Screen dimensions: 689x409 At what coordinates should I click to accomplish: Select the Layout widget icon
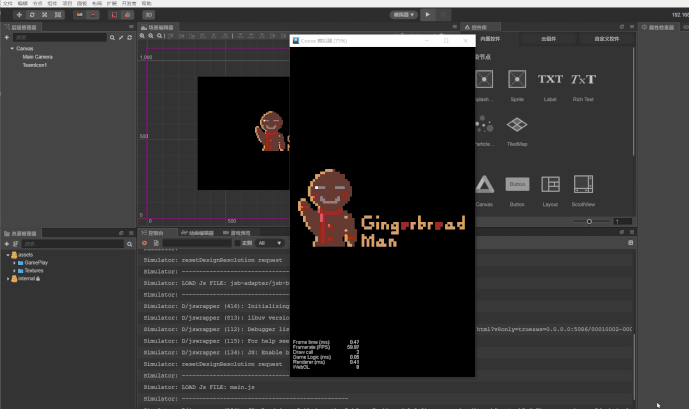point(550,185)
